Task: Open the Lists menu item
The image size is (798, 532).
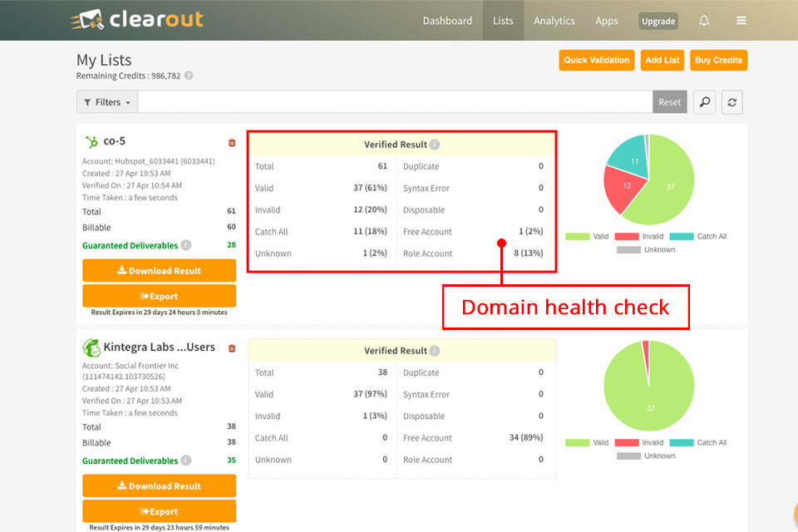Action: (503, 21)
